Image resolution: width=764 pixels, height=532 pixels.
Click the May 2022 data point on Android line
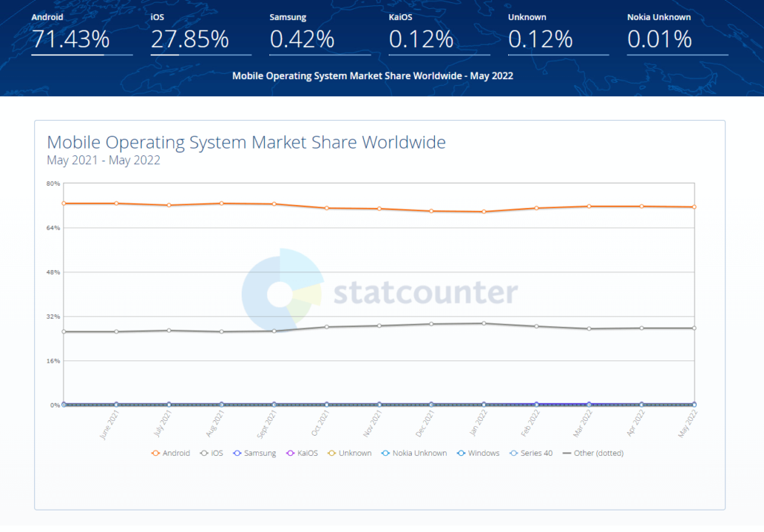coord(693,207)
